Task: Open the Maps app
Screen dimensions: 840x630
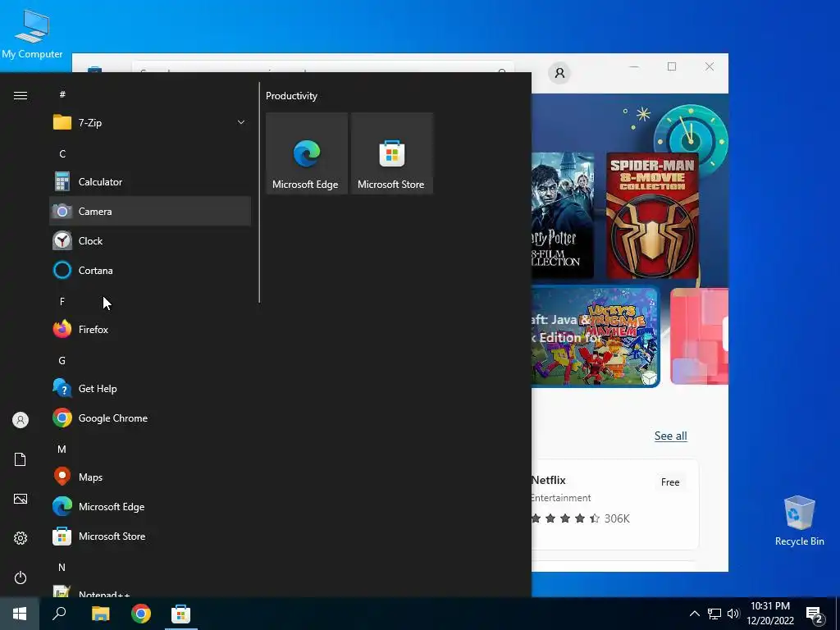Action: coord(150,477)
